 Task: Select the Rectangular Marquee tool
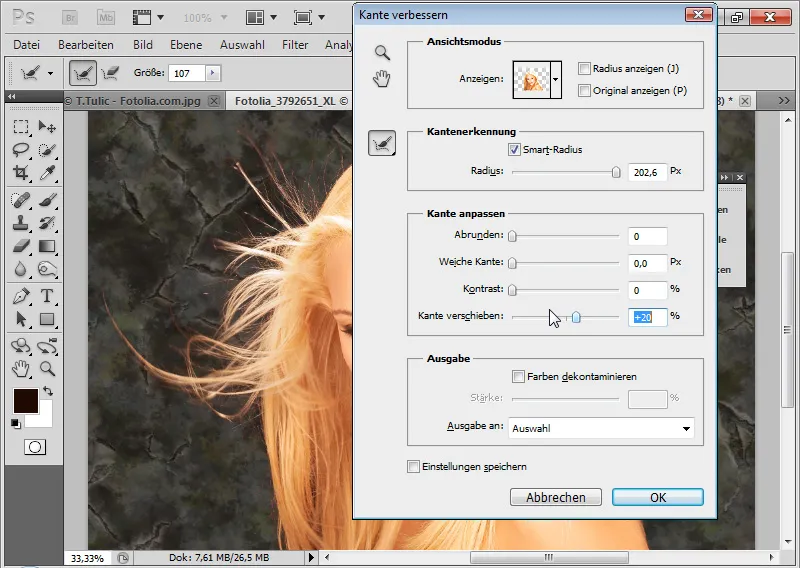pos(20,126)
